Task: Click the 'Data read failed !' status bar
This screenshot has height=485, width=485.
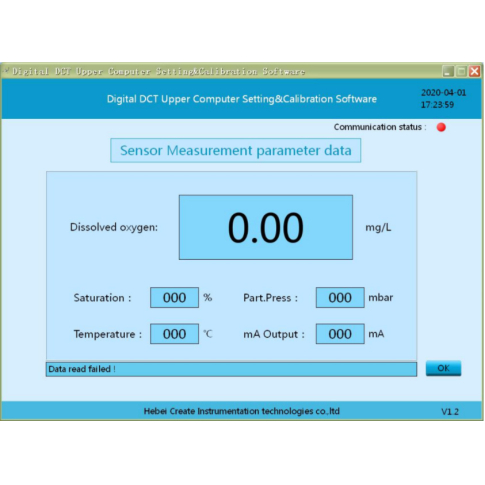Action: (x=231, y=369)
